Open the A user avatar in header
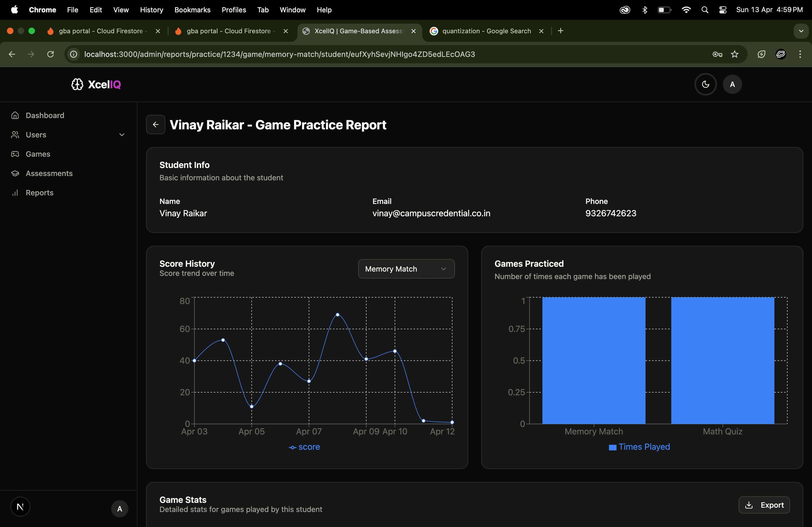This screenshot has height=527, width=812. 732,84
